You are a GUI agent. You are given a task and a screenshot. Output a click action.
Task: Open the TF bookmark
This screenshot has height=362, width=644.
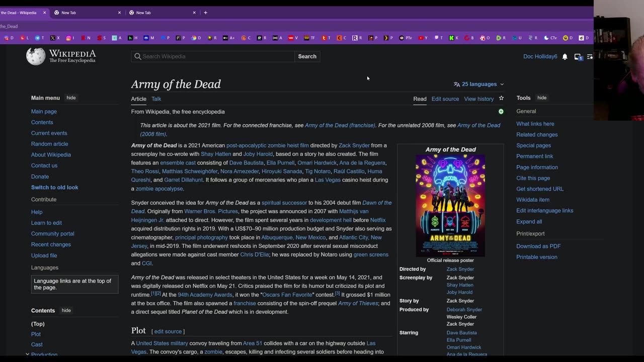[309, 38]
